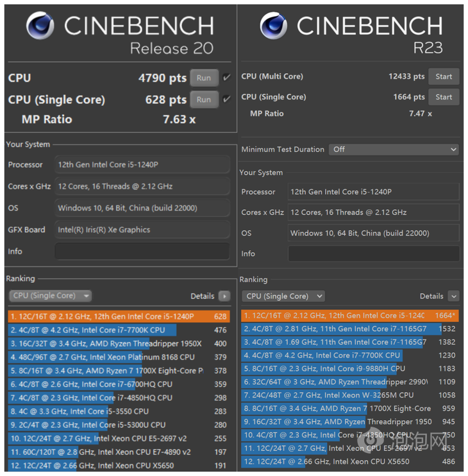
Task: Expand the R23 Details chevron
Action: tap(454, 296)
